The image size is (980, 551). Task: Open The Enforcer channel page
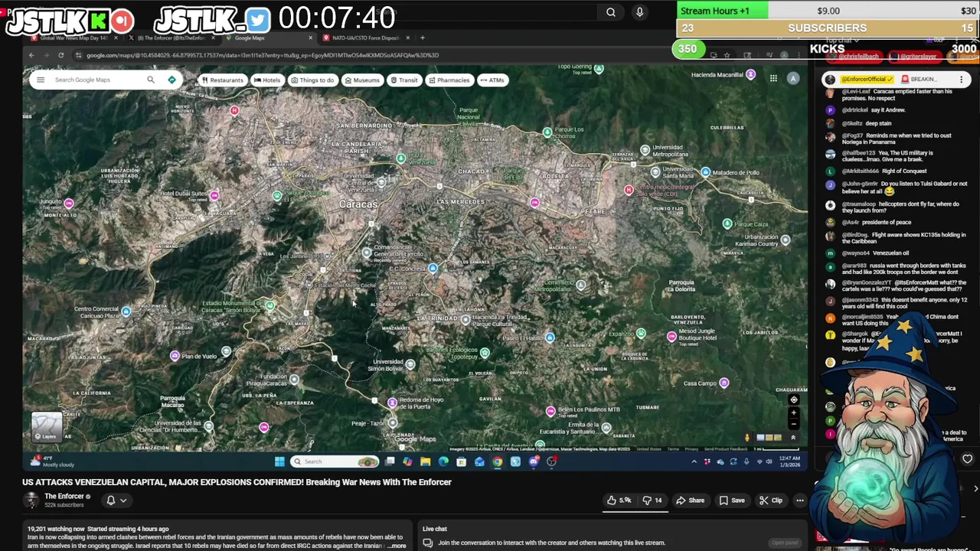point(64,496)
